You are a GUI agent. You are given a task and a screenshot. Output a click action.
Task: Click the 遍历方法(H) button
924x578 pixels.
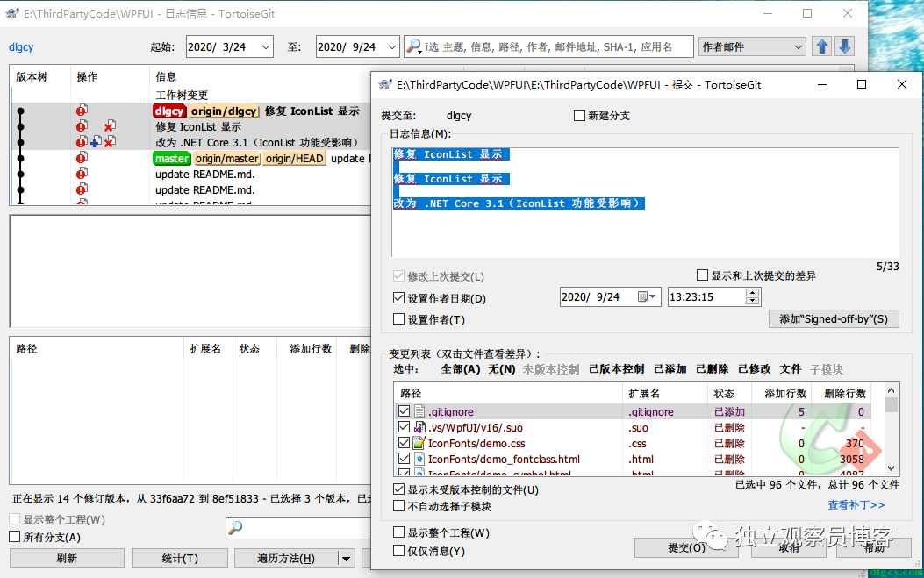[286, 558]
